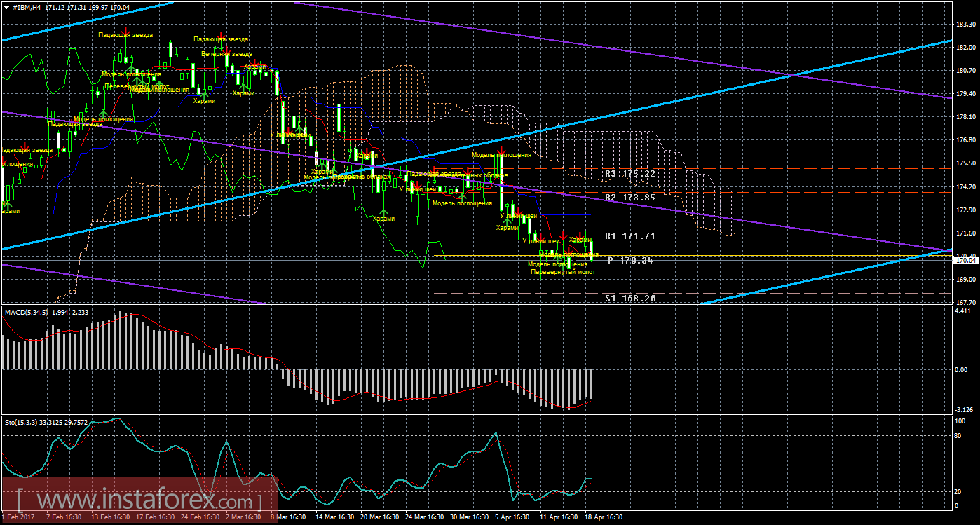Click MACD scale value -3.126
Image resolution: width=980 pixels, height=525 pixels.
[x=965, y=409]
